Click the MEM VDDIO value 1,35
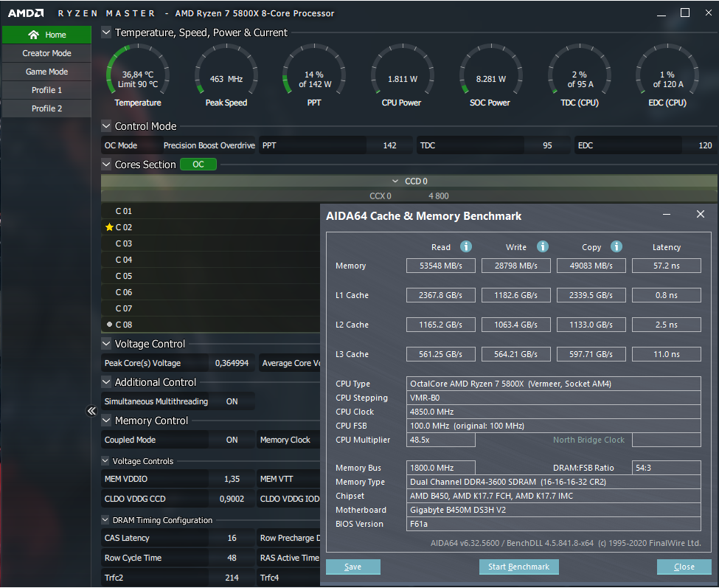Viewport: 719px width, 588px height. pyautogui.click(x=232, y=479)
